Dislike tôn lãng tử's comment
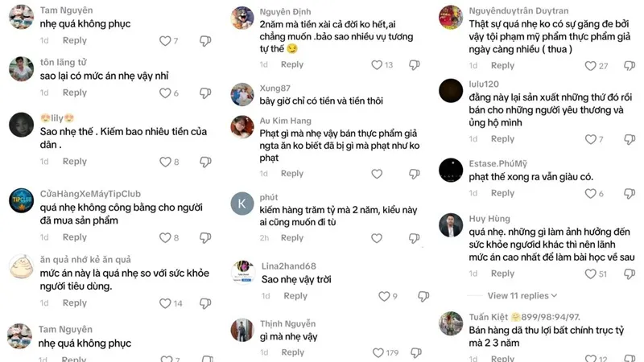The image size is (644, 362). click(x=204, y=93)
